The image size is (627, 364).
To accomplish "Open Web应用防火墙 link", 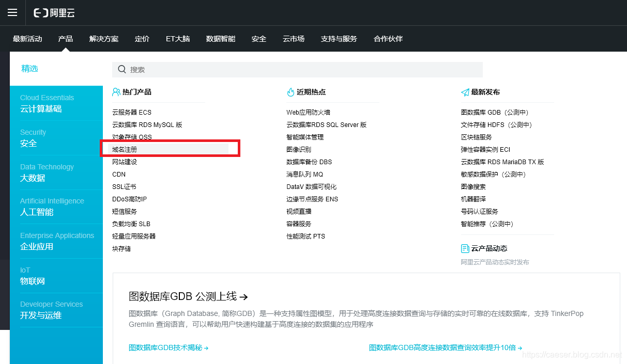I will coord(309,112).
